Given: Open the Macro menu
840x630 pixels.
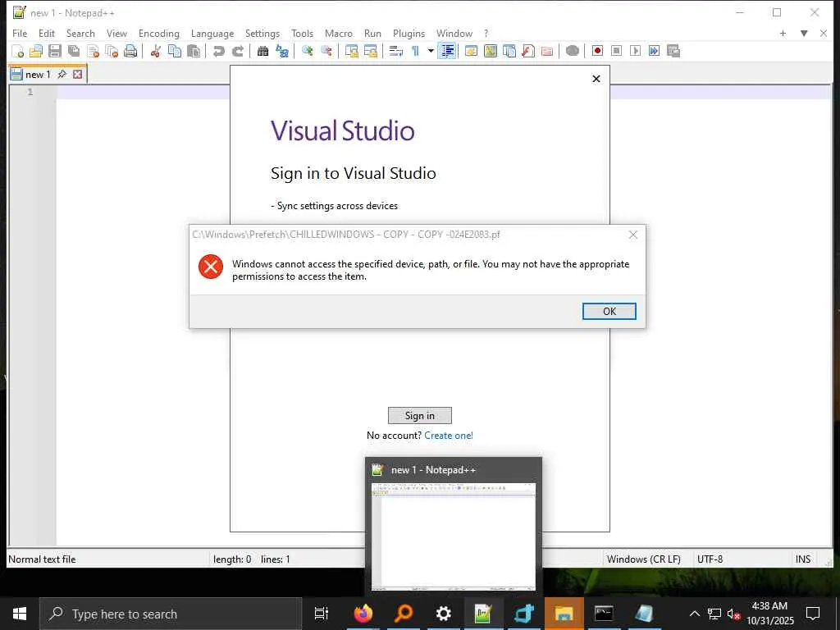Looking at the screenshot, I should (339, 33).
